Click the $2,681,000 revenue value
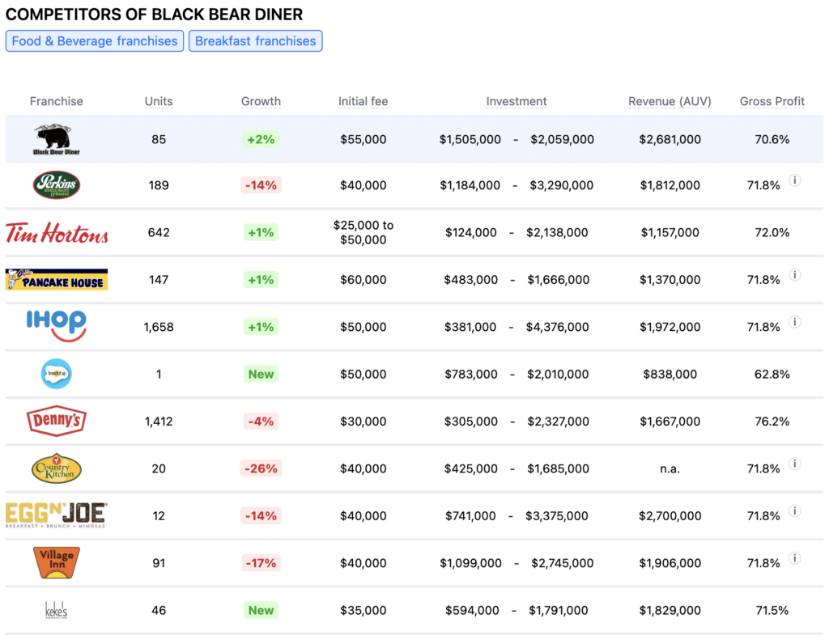Image resolution: width=829 pixels, height=644 pixels. coord(670,139)
